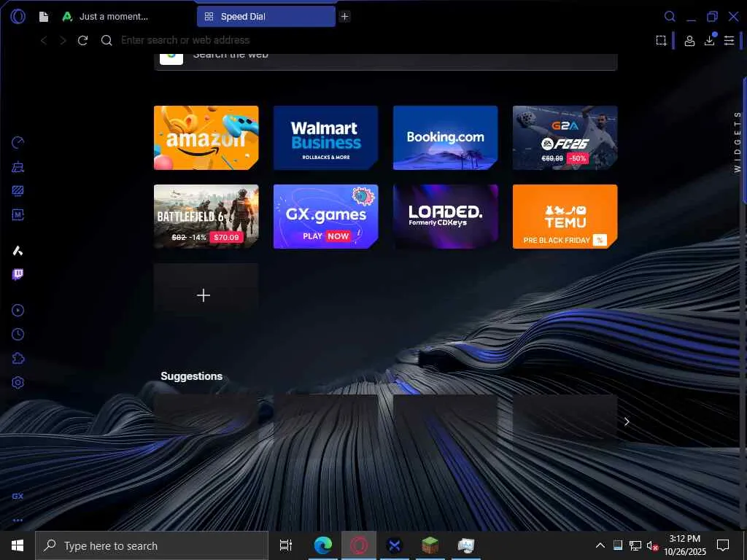Open the Loaded (Formerly CDKeys) tile
747x560 pixels.
click(446, 216)
